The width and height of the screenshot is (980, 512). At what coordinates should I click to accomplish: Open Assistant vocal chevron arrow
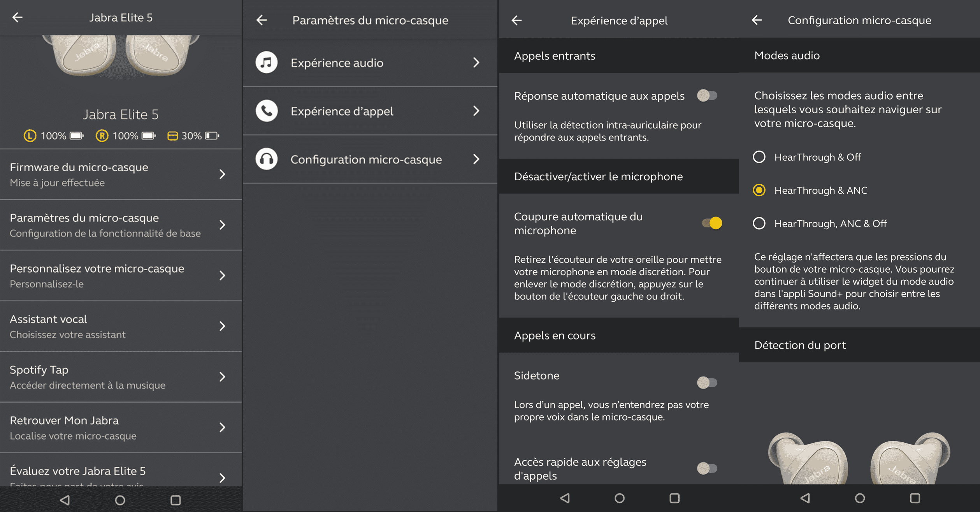pyautogui.click(x=222, y=326)
